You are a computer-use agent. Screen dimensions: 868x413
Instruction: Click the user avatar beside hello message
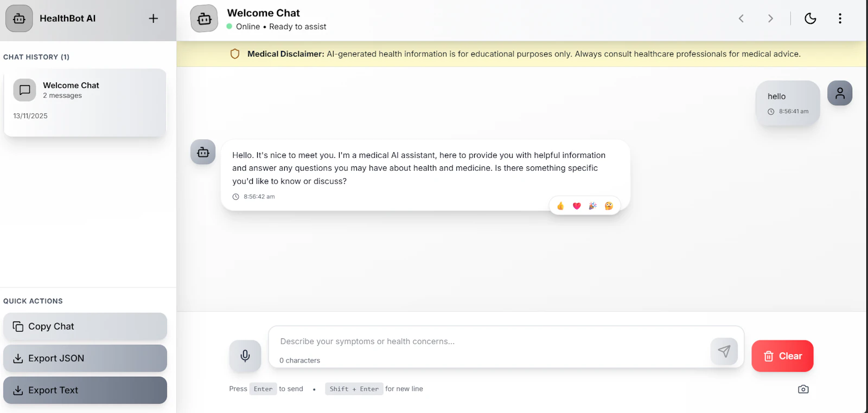coord(840,93)
